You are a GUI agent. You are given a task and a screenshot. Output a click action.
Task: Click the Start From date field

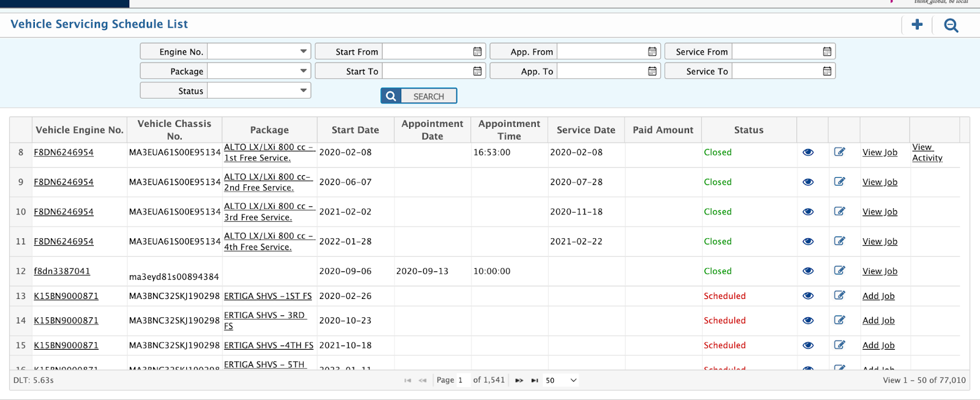(x=428, y=51)
